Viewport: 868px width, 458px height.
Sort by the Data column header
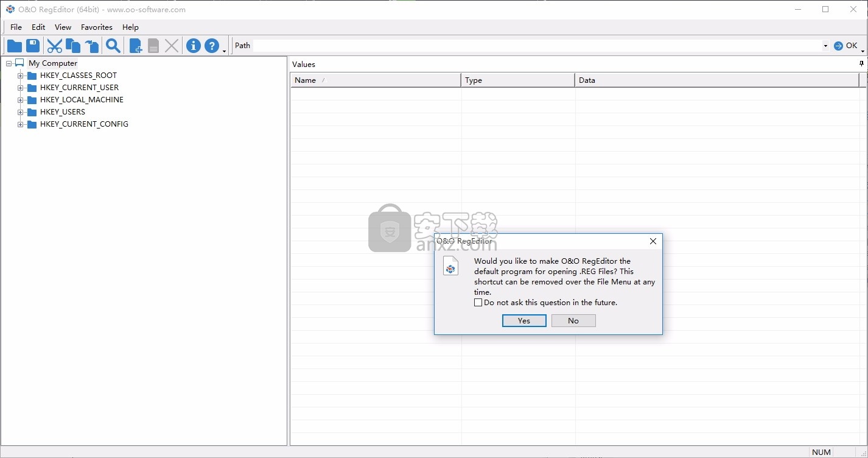tap(717, 80)
